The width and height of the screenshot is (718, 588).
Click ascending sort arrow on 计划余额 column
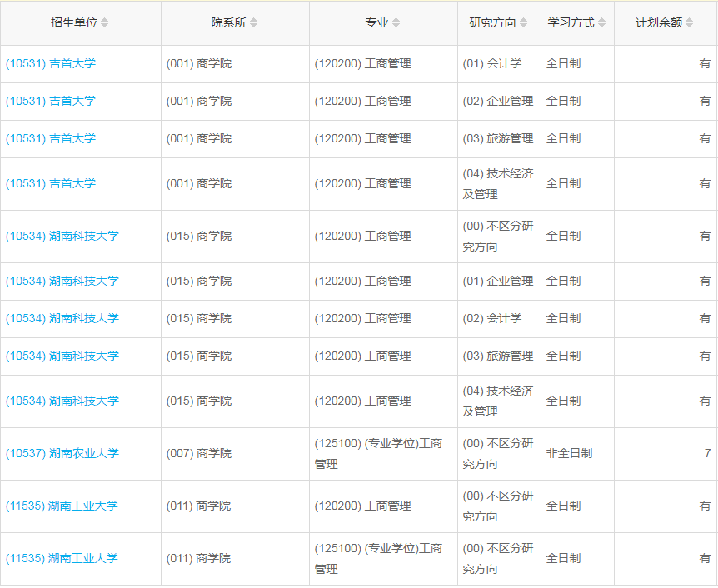click(689, 20)
